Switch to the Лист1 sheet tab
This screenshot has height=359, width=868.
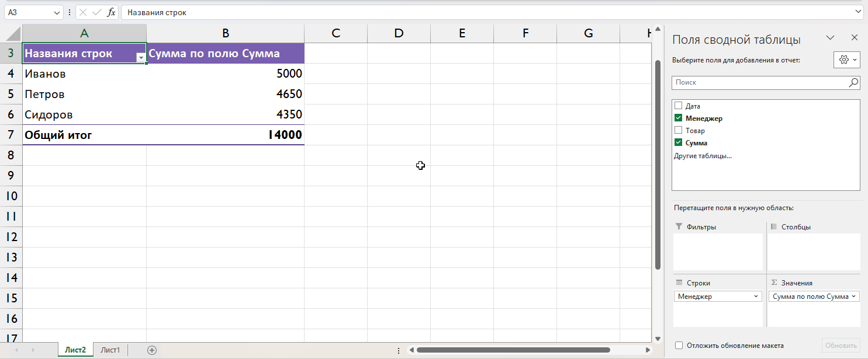point(110,350)
